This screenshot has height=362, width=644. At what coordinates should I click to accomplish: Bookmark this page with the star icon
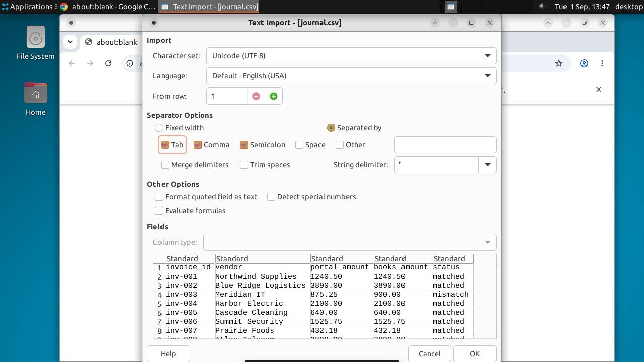pyautogui.click(x=559, y=63)
